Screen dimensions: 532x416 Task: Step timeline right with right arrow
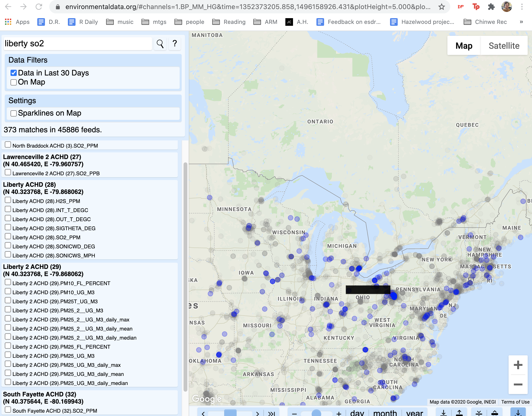(x=257, y=413)
